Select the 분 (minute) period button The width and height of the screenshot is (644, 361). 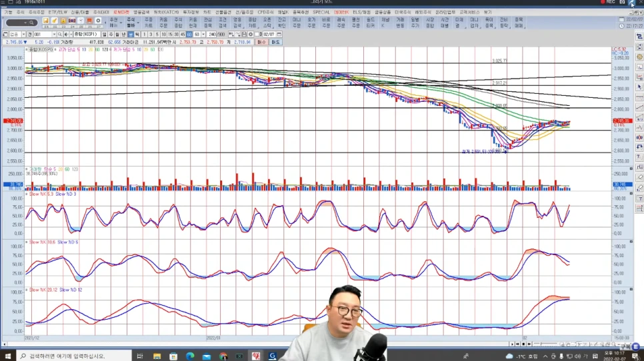tap(131, 35)
